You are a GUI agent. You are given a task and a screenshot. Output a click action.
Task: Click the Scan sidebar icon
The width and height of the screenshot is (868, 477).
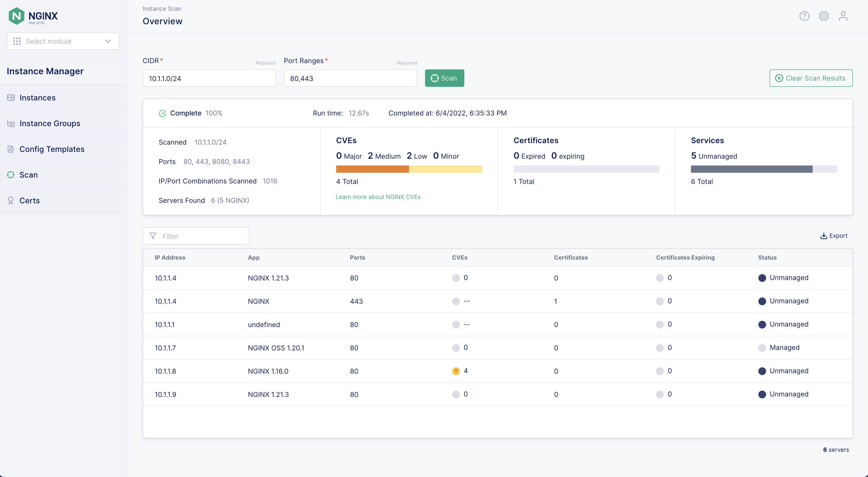(11, 175)
